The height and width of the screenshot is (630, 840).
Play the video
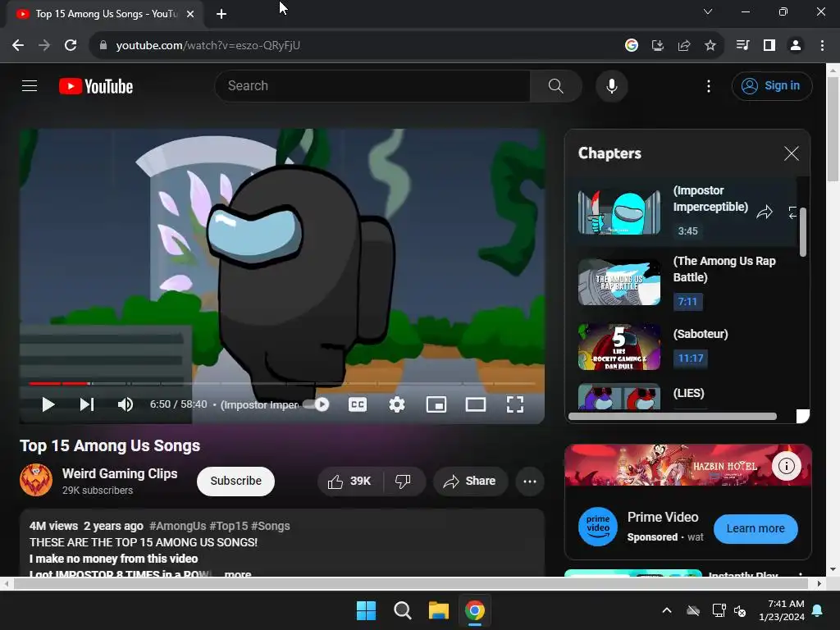coord(48,404)
